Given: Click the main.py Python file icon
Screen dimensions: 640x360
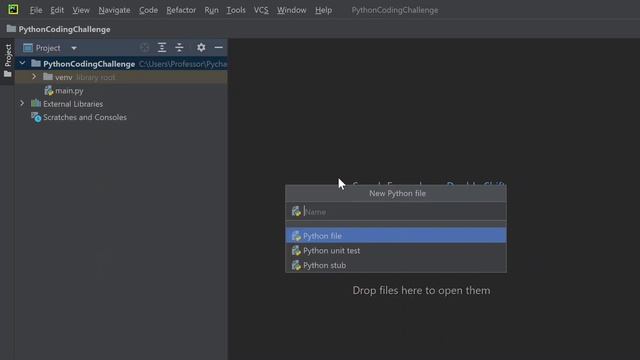Looking at the screenshot, I should point(49,90).
